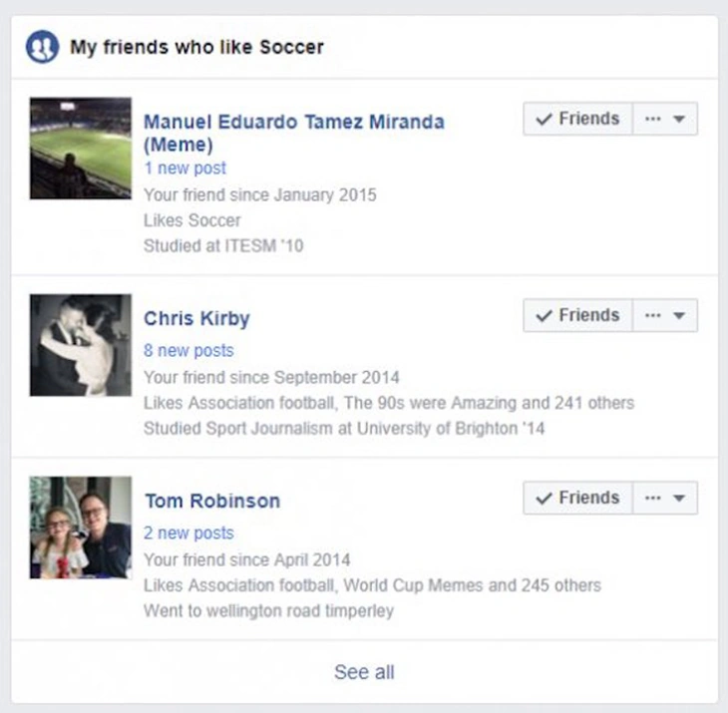Screen dimensions: 728x713
Task: Open stadium profile photo of Manuel
Action: [x=81, y=149]
